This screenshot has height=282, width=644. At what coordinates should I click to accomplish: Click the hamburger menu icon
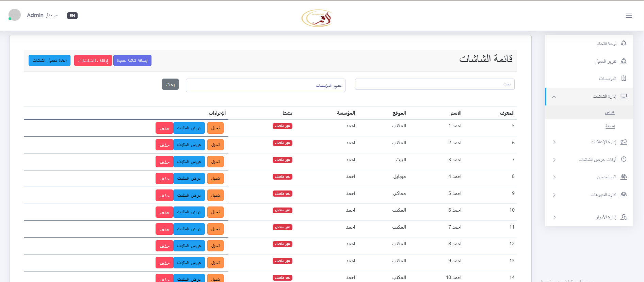tap(629, 16)
